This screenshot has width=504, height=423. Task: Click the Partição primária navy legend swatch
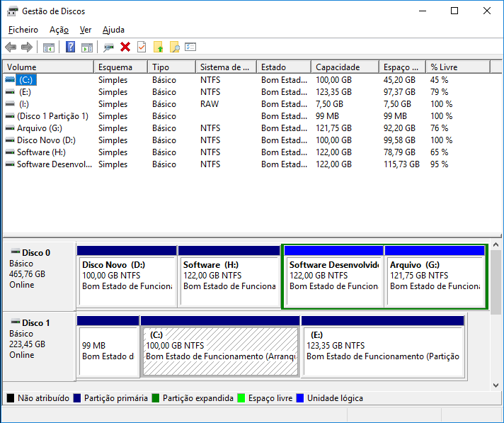(x=77, y=398)
